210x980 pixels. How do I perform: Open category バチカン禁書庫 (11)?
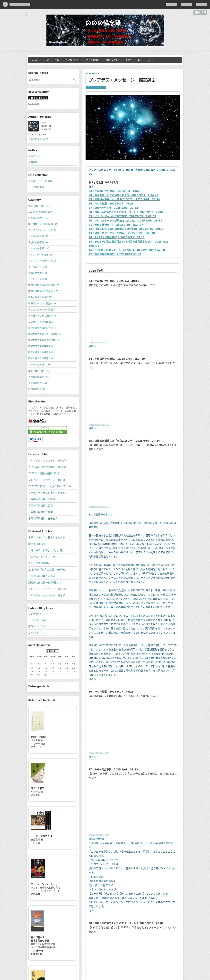(38, 248)
